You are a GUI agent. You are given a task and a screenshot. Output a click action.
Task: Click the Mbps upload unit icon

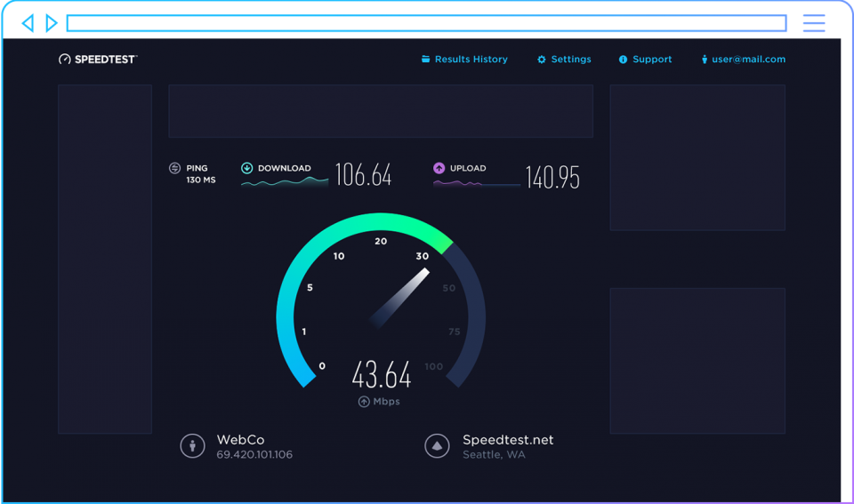[364, 402]
